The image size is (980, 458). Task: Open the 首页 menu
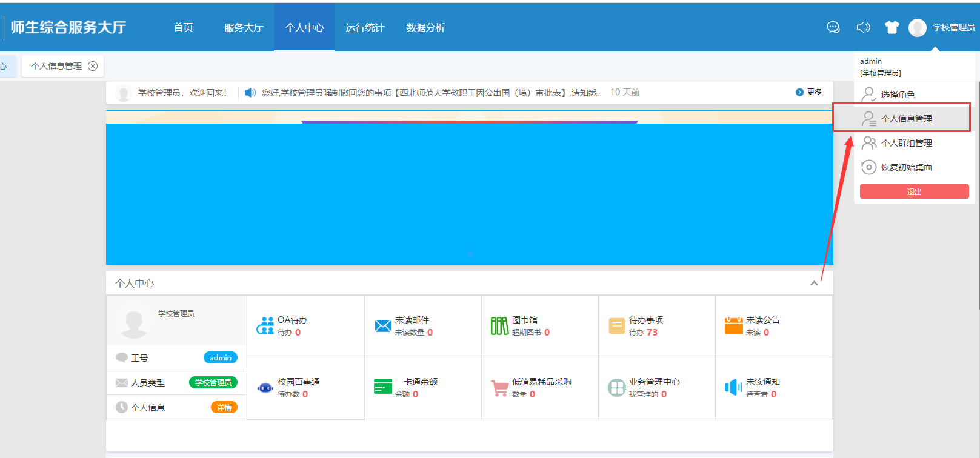[183, 27]
